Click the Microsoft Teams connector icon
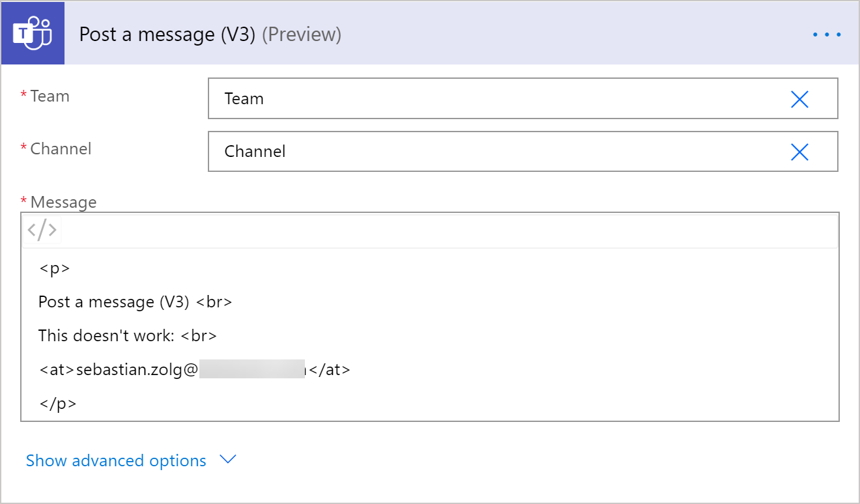 coord(33,33)
